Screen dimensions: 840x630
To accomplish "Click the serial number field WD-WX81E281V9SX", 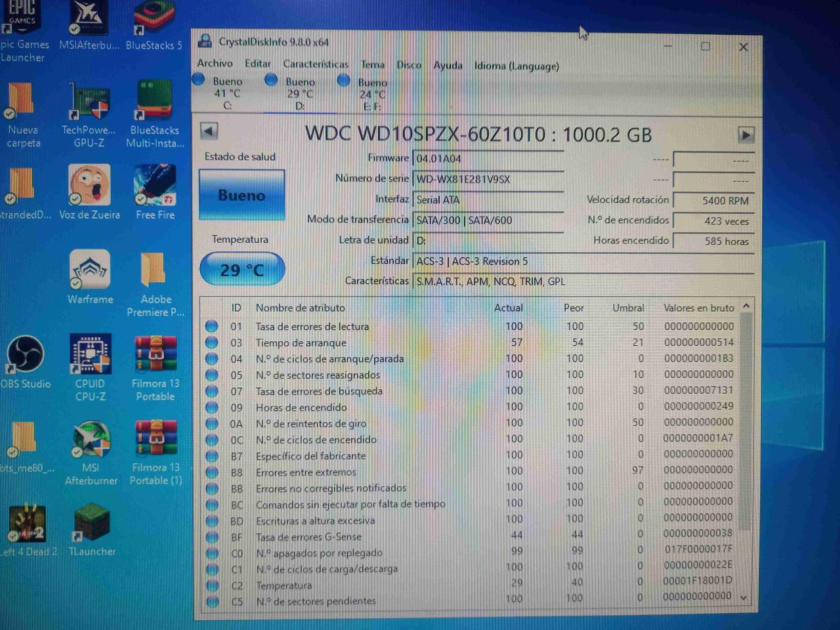I will click(x=489, y=179).
